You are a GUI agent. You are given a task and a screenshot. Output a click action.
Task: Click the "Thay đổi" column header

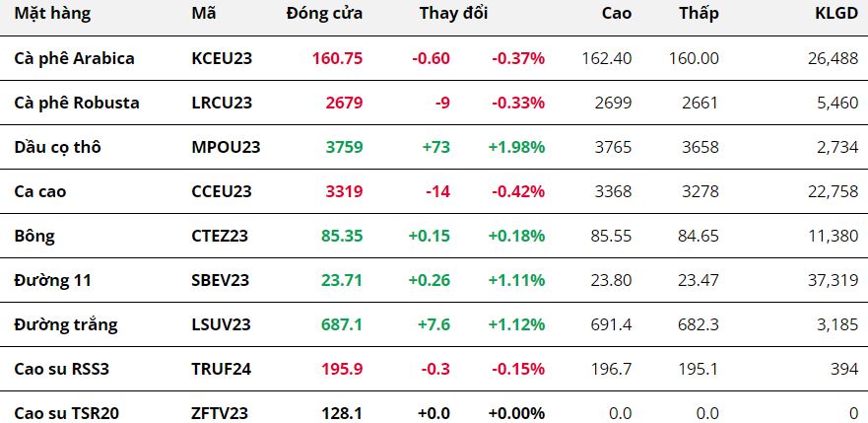tap(453, 14)
